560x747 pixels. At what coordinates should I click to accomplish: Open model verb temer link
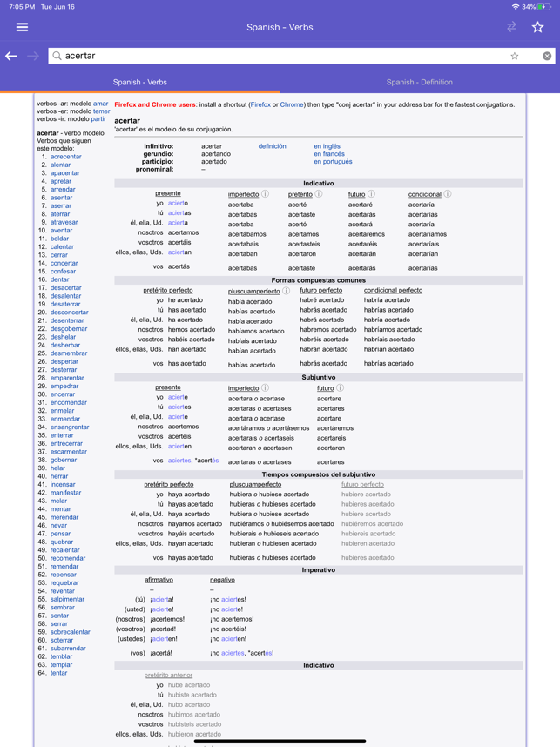(x=102, y=111)
